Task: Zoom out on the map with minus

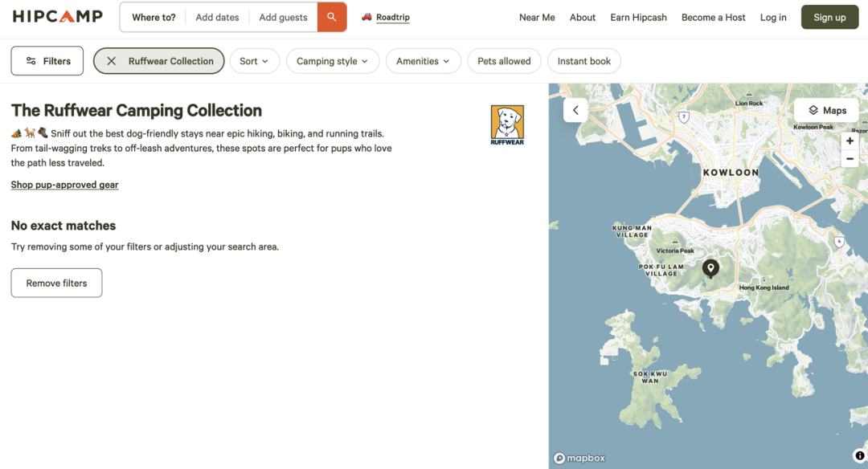Action: click(850, 159)
